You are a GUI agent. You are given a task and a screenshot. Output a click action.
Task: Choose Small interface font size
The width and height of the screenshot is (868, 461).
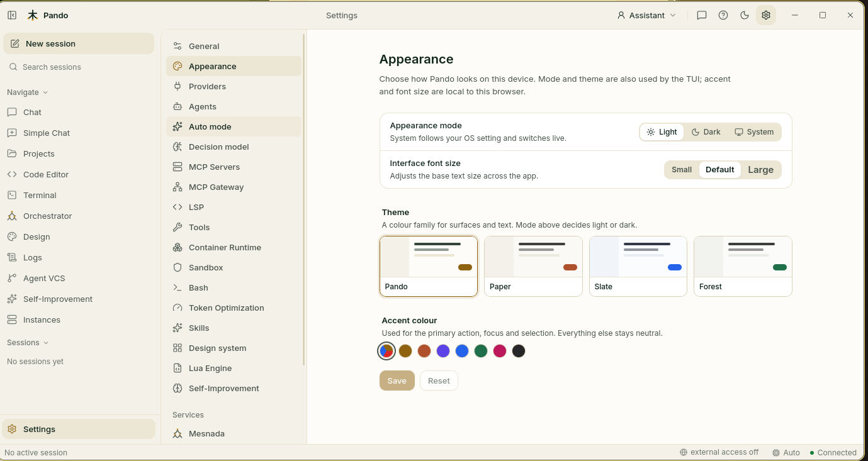682,170
